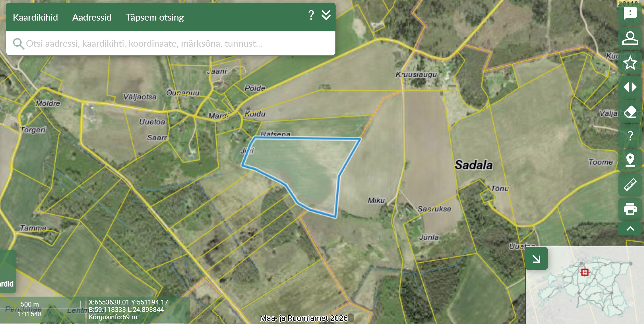The image size is (644, 324).
Task: Click the Maa- ja Ruumiamet 2026 attribution
Action: [x=304, y=318]
